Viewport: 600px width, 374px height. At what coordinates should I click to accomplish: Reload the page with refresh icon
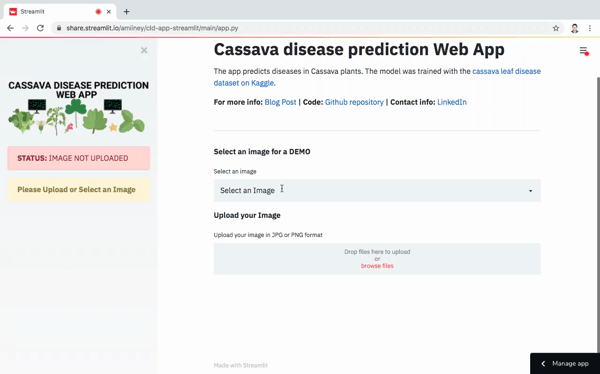40,28
